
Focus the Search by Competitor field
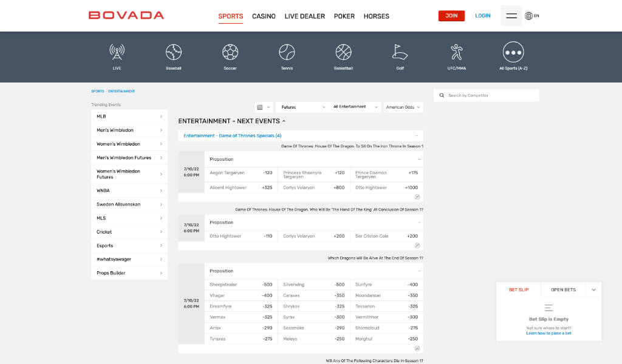487,95
